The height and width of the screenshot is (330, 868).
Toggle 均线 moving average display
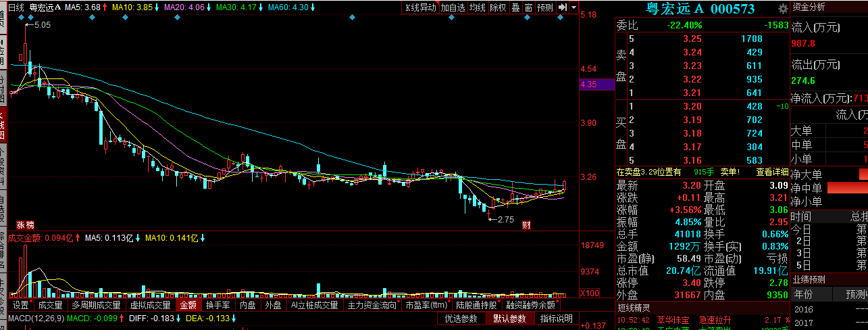(x=478, y=7)
